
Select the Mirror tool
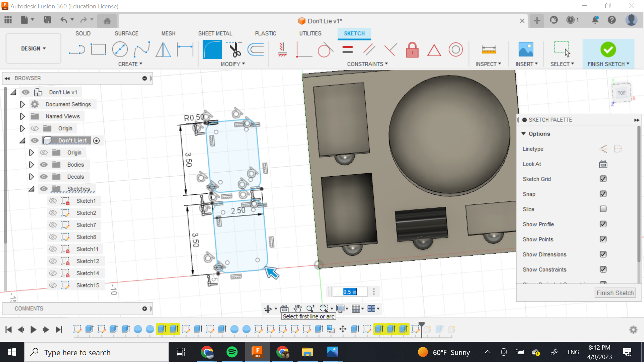pyautogui.click(x=163, y=50)
